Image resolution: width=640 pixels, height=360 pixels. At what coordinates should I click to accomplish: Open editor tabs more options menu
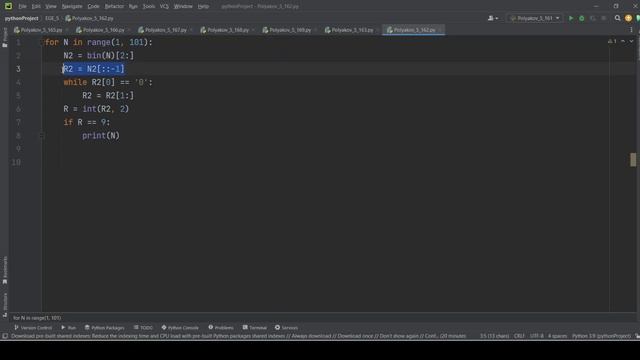pos(631,30)
